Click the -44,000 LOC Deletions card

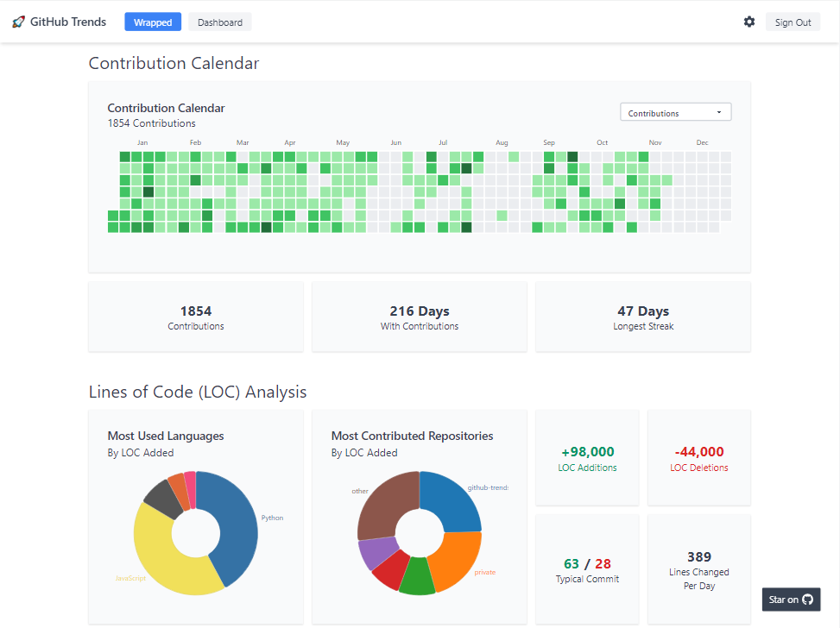pyautogui.click(x=699, y=458)
